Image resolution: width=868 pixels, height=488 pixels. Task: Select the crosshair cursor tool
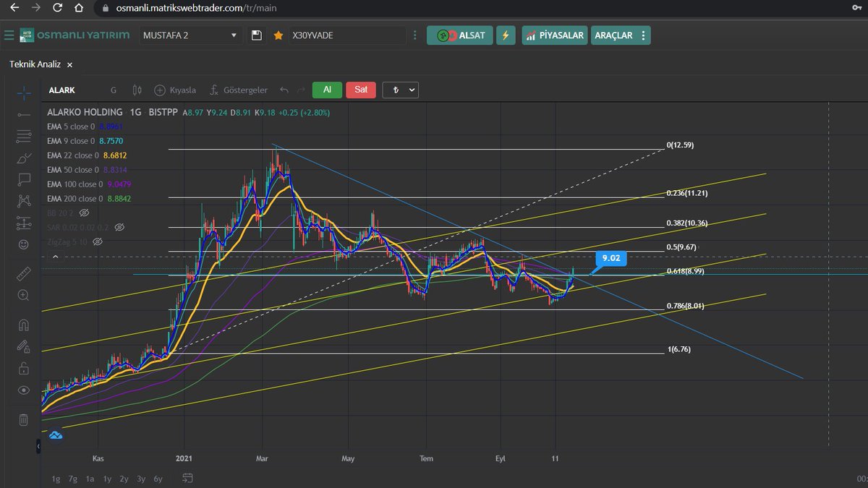tap(23, 93)
